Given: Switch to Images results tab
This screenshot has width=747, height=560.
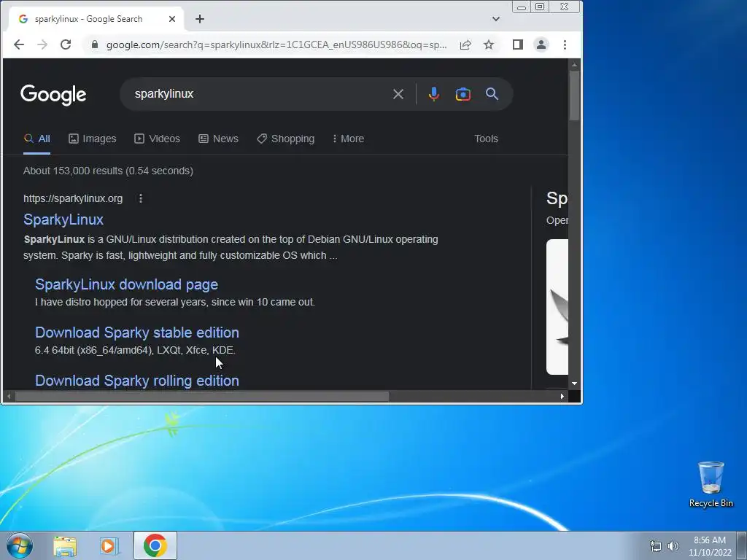Looking at the screenshot, I should coord(93,139).
